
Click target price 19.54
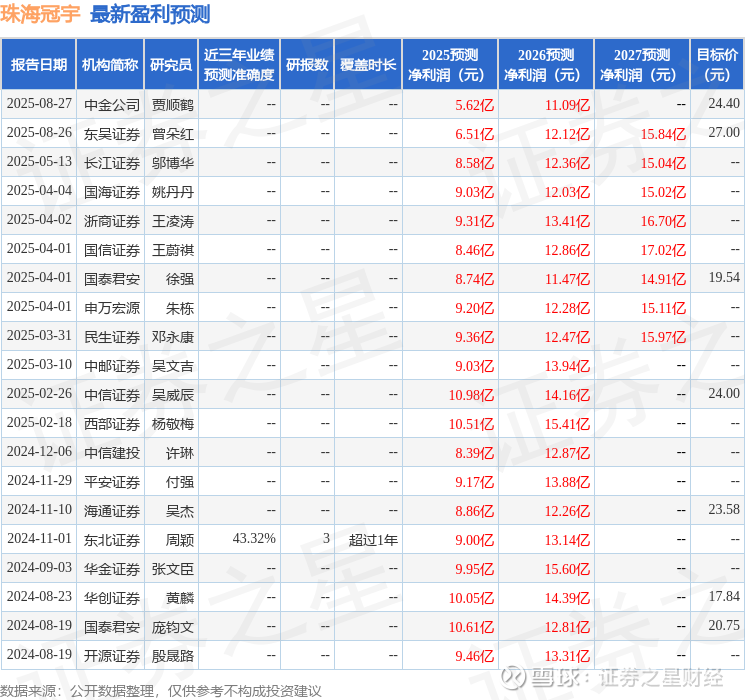tap(724, 277)
